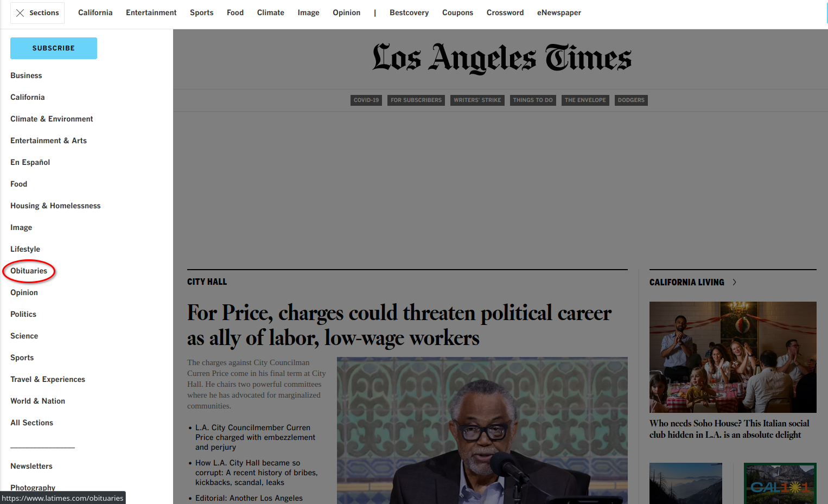Viewport: 828px width, 504px height.
Task: Read Who needs Soho House article
Action: point(729,429)
